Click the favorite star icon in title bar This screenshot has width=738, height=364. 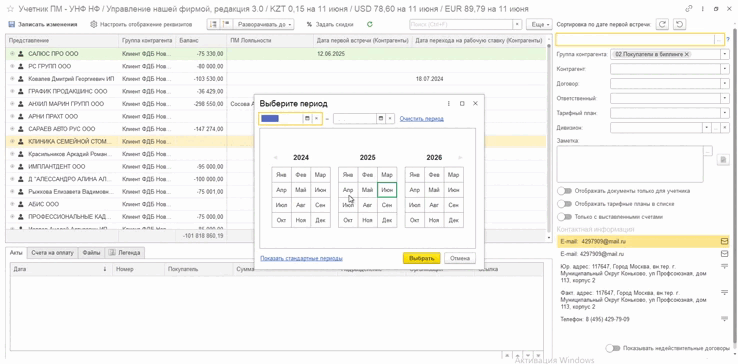(x=10, y=9)
